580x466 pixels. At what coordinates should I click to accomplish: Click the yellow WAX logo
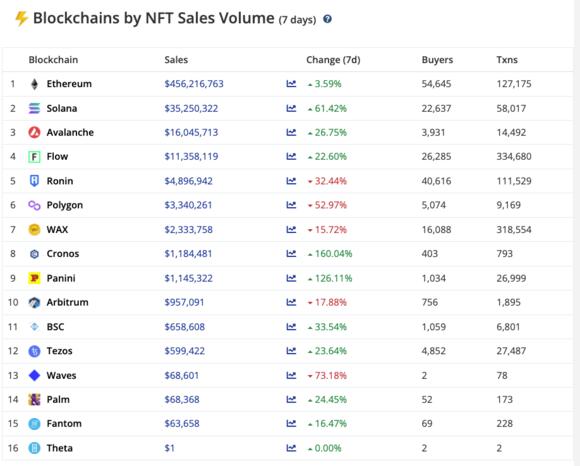pyautogui.click(x=34, y=230)
